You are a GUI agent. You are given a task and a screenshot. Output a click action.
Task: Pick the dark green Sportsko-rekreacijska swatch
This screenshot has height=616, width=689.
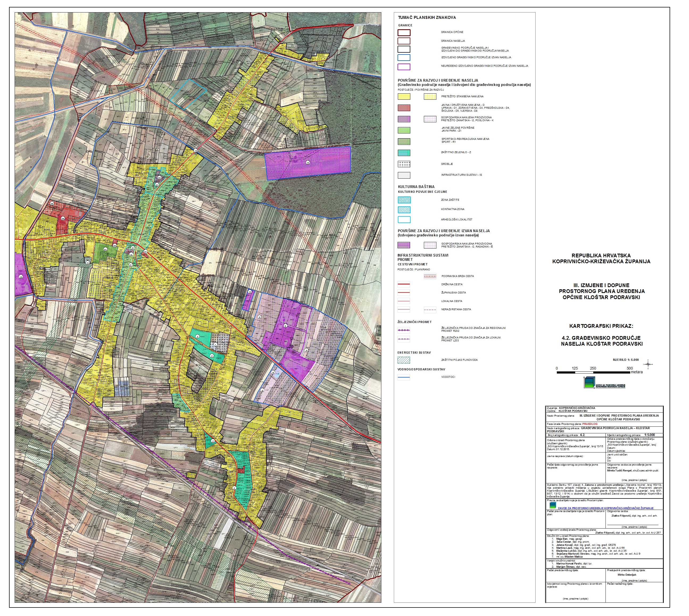pos(404,141)
